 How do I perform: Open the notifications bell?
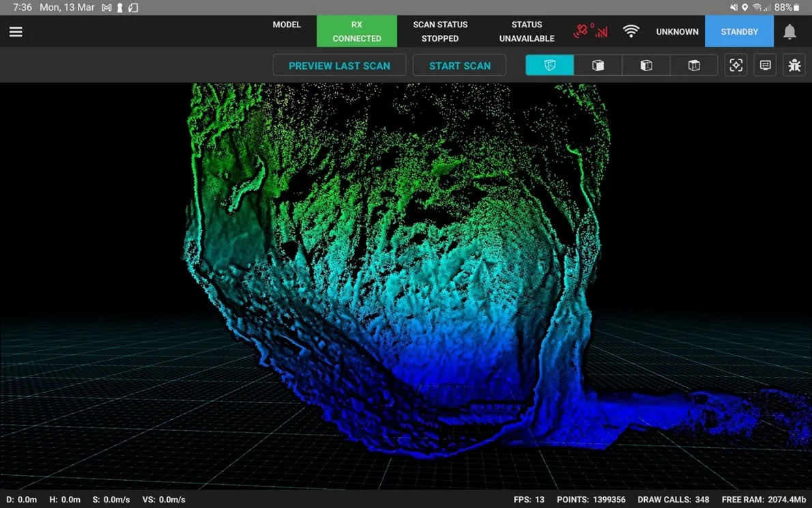coord(789,32)
